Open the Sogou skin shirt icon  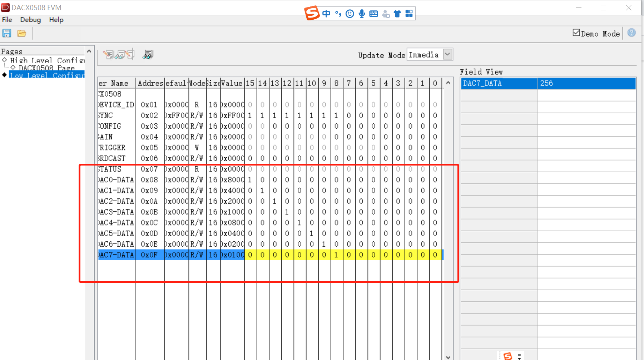[397, 14]
